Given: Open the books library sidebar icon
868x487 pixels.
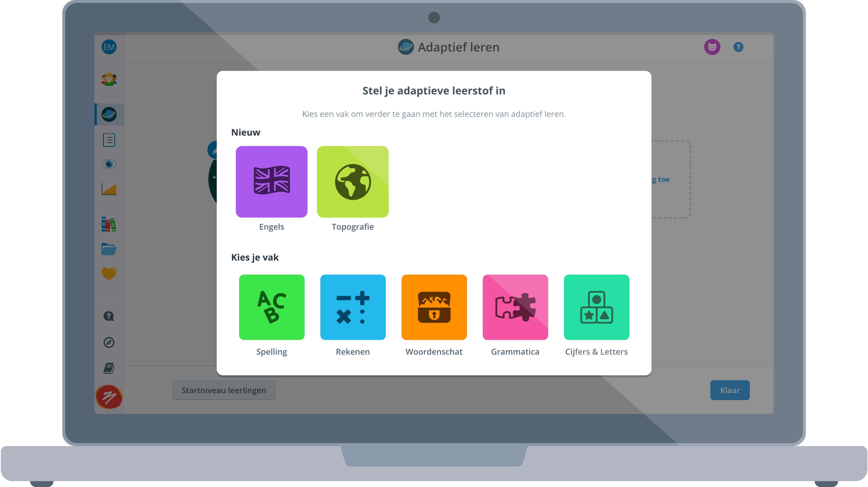Looking at the screenshot, I should [109, 224].
